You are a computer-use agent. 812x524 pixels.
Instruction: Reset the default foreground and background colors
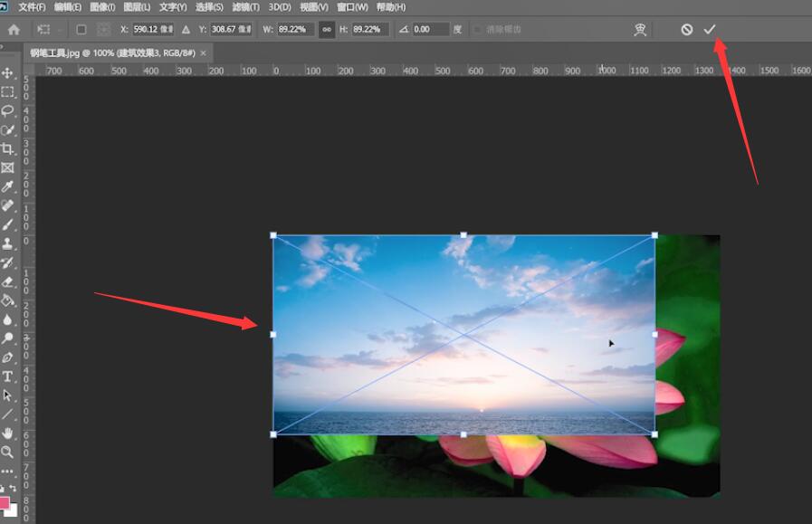click(2, 489)
